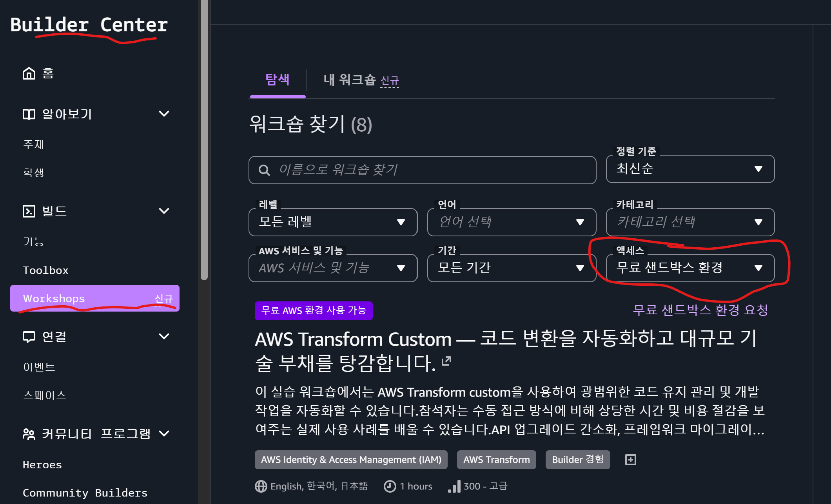Click the AWS Identity & Access Management tag
831x504 pixels.
[351, 460]
